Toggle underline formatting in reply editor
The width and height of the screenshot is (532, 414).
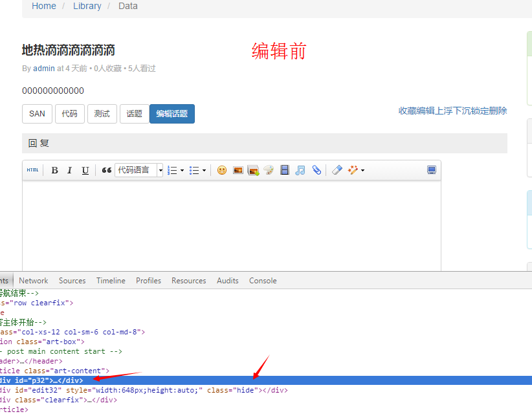click(85, 170)
